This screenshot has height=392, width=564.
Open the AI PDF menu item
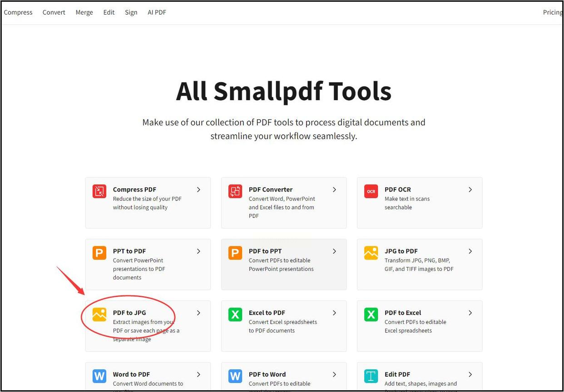pyautogui.click(x=157, y=13)
